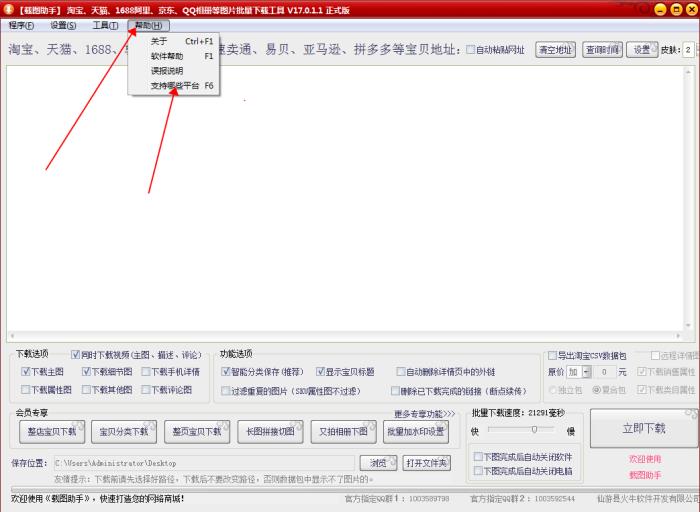Check 下图完成后自动关闭电脑

[x=478, y=470]
